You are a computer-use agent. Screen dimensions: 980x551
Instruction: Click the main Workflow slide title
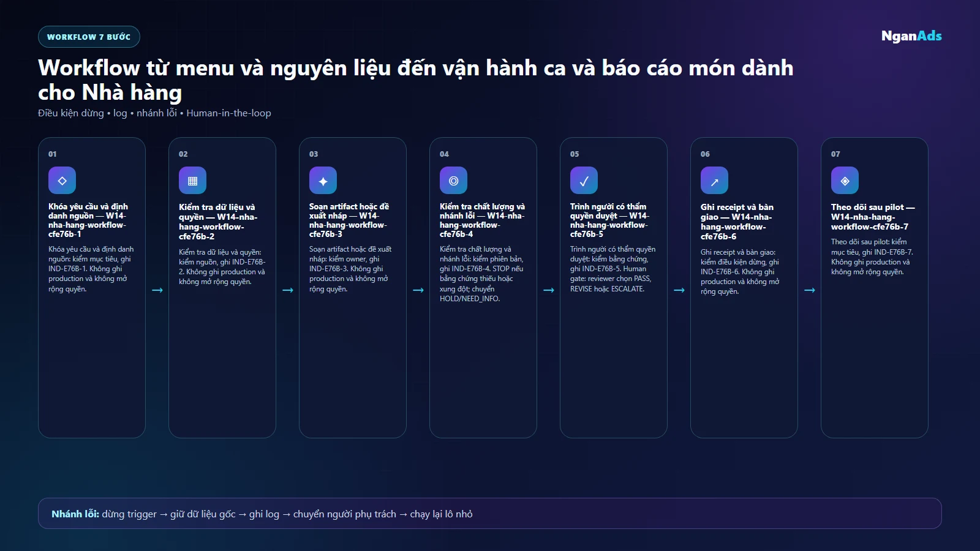pos(415,80)
